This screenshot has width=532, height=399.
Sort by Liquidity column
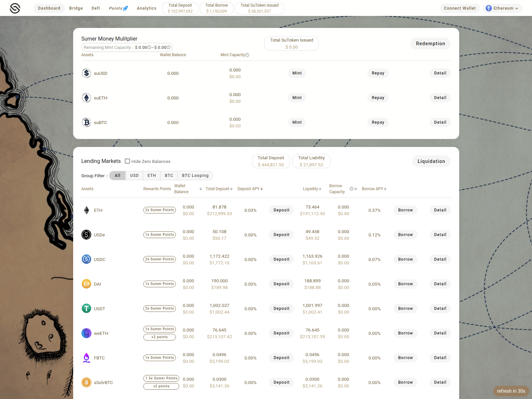click(x=312, y=189)
